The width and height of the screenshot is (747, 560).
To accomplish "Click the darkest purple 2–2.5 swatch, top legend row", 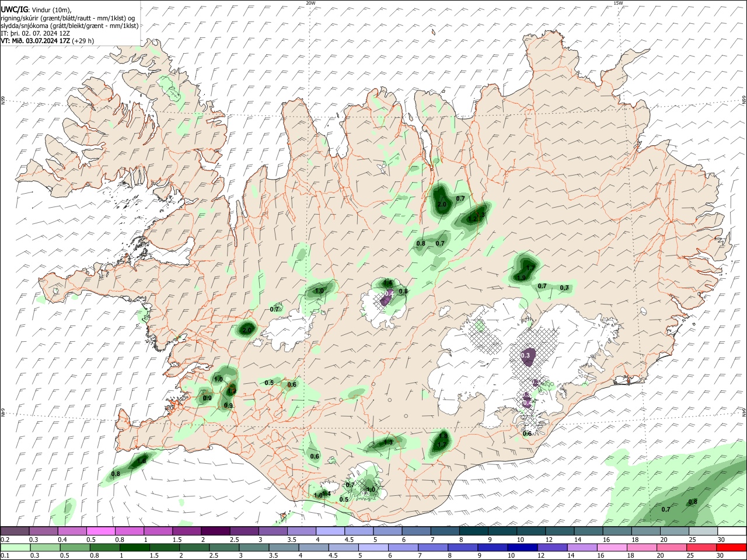I will [x=217, y=531].
